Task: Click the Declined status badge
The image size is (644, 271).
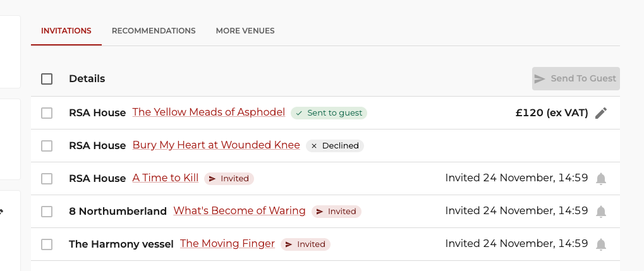Action: (x=335, y=146)
